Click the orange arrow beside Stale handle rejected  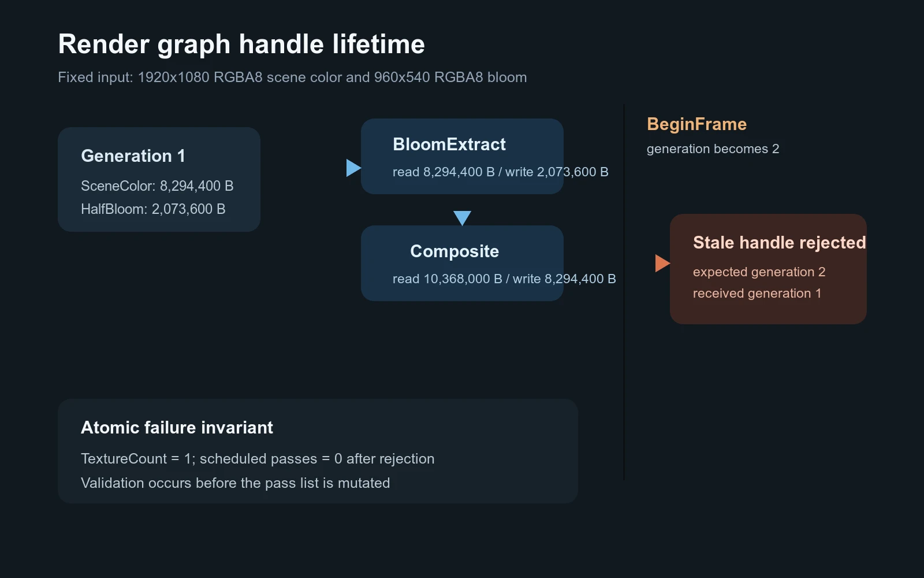tap(662, 264)
